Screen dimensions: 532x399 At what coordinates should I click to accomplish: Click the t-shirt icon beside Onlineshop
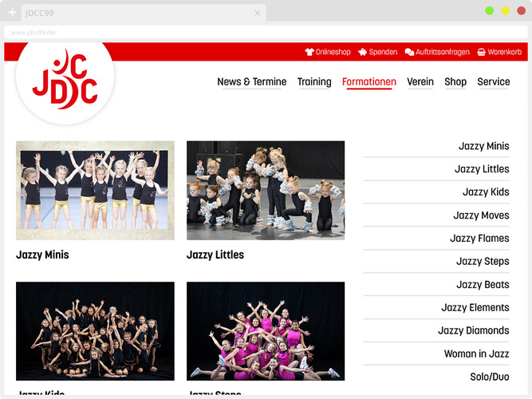tap(309, 52)
